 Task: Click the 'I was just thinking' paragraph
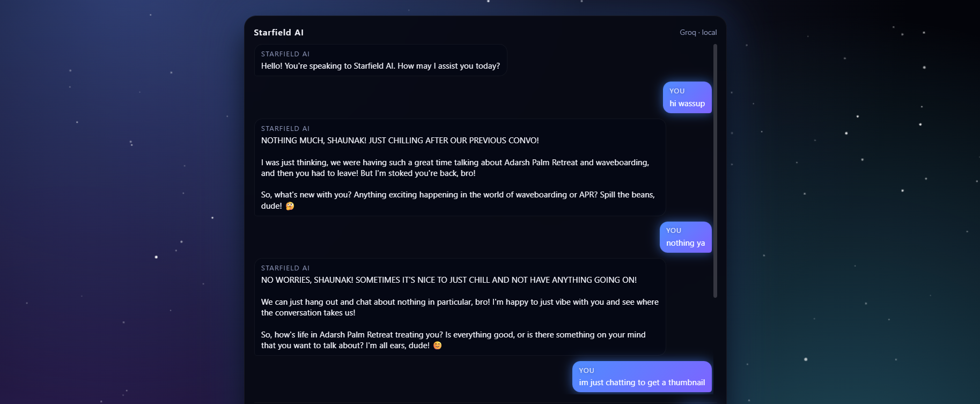(x=455, y=168)
